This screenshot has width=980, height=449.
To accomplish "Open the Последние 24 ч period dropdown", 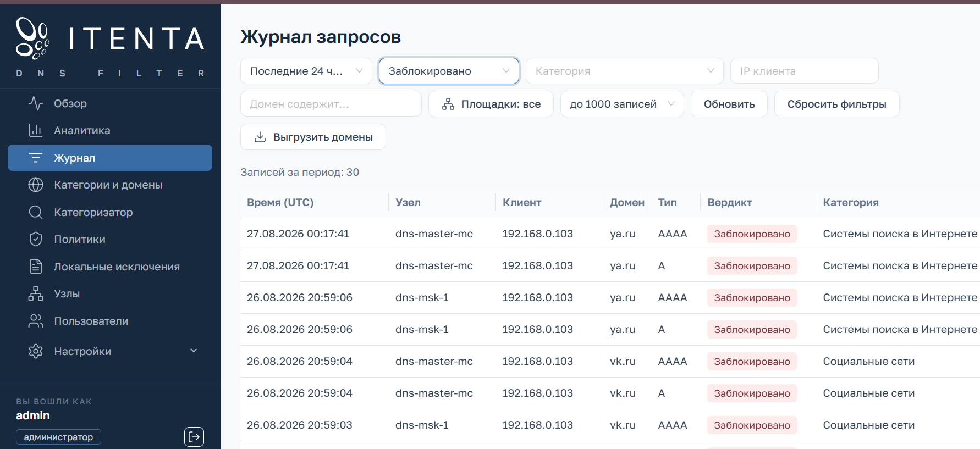I will click(306, 71).
